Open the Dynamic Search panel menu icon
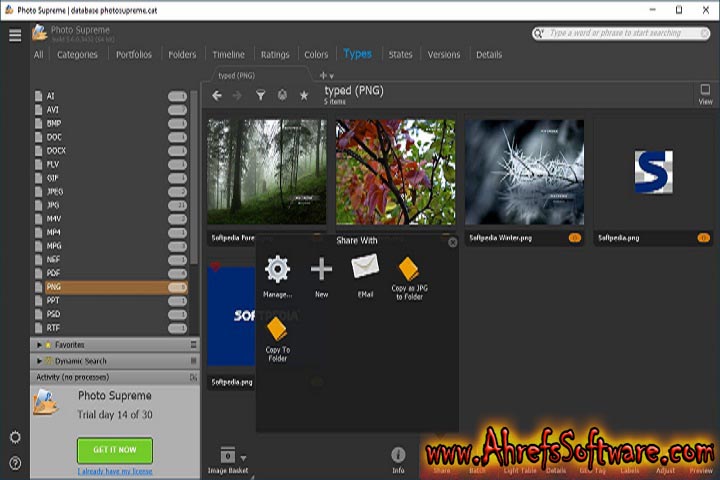The image size is (720, 480). 193,361
